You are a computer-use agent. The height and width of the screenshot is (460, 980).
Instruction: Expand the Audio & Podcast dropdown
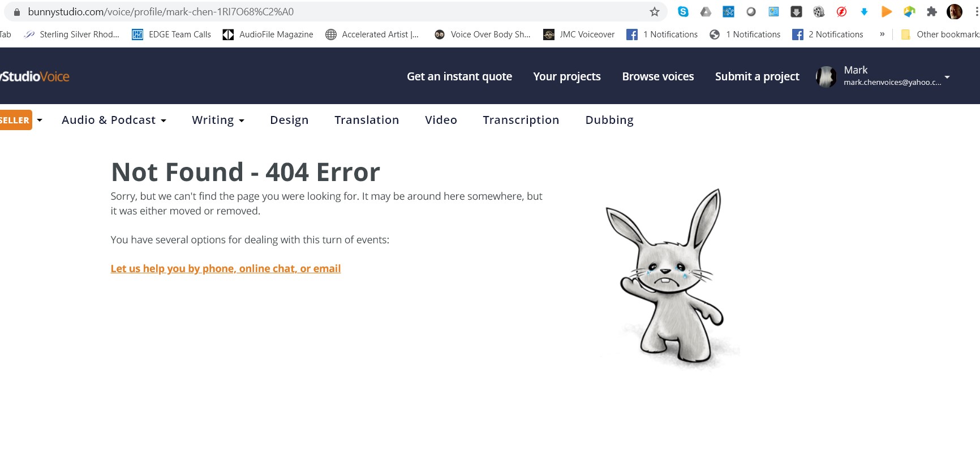114,120
